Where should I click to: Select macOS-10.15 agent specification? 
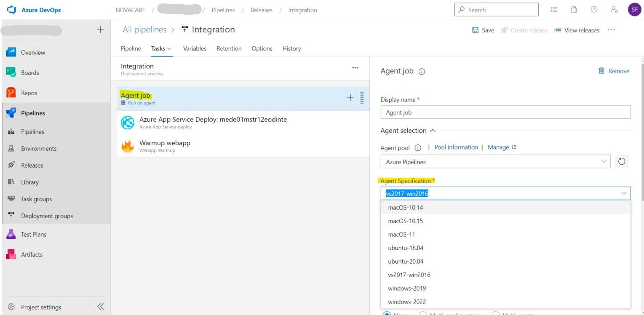505,221
